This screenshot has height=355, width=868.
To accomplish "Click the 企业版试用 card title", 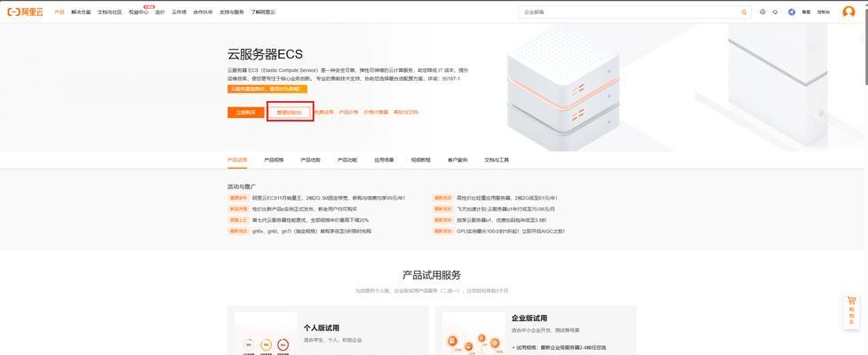I will pyautogui.click(x=530, y=319).
